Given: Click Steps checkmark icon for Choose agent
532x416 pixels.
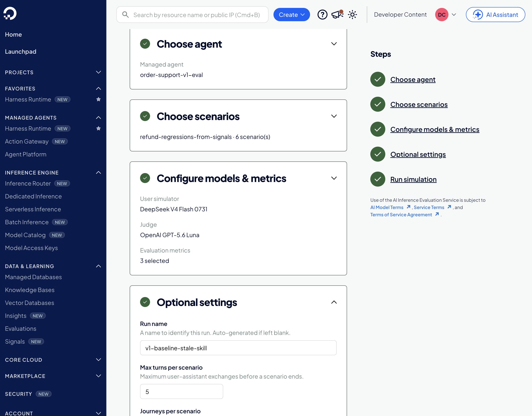Looking at the screenshot, I should click(x=378, y=79).
